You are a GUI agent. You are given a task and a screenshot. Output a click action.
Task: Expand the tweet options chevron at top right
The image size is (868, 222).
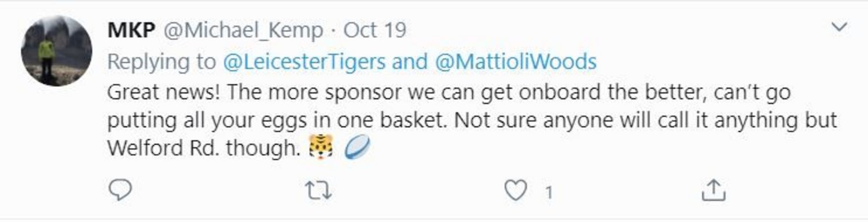click(838, 27)
